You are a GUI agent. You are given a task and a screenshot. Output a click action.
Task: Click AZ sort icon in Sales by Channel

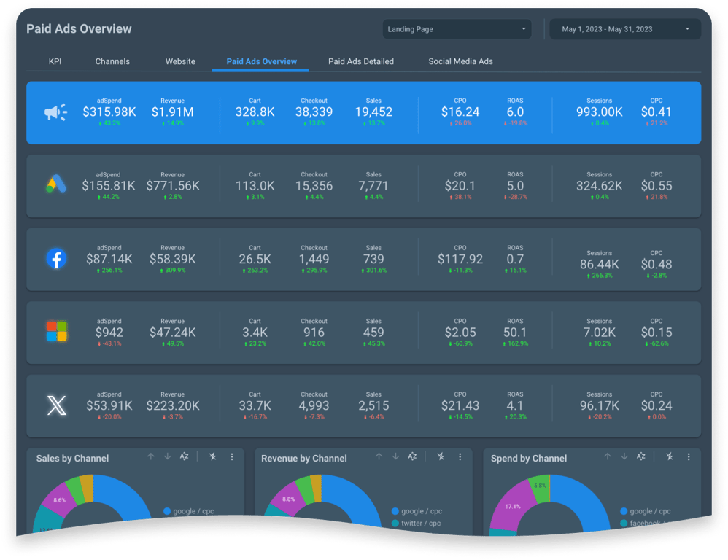point(185,456)
